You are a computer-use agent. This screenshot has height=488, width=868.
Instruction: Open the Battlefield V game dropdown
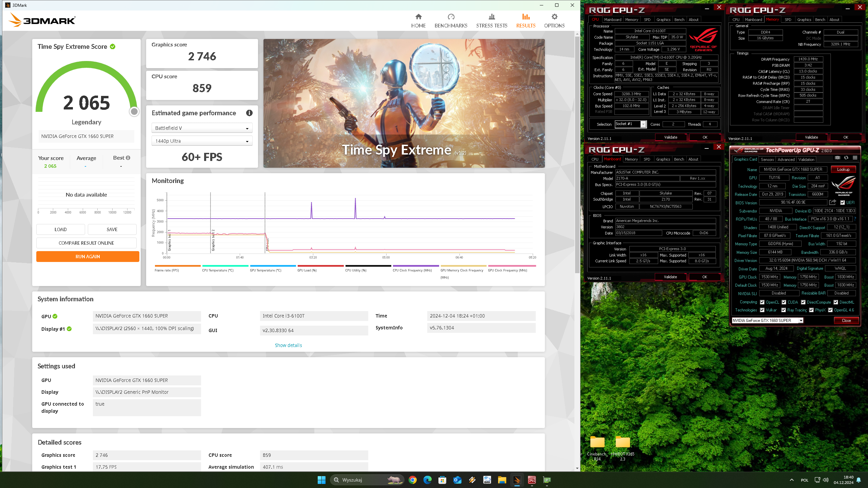point(202,128)
